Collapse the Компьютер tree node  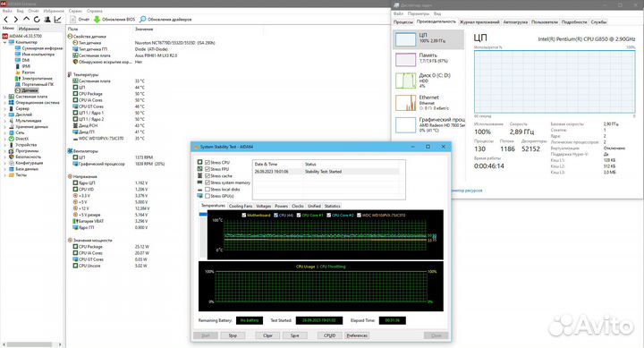[x=5, y=42]
